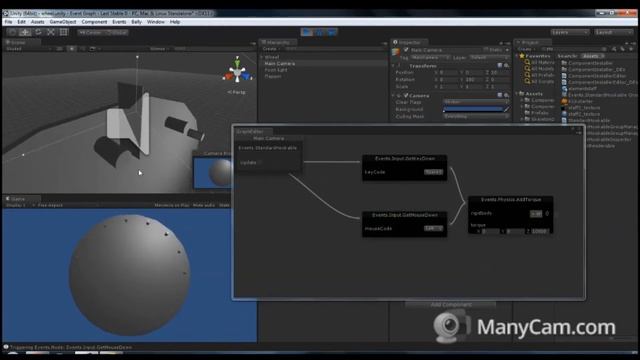Image resolution: width=640 pixels, height=360 pixels.
Task: Toggle the Static checkbox in Inspector
Action: pos(486,50)
